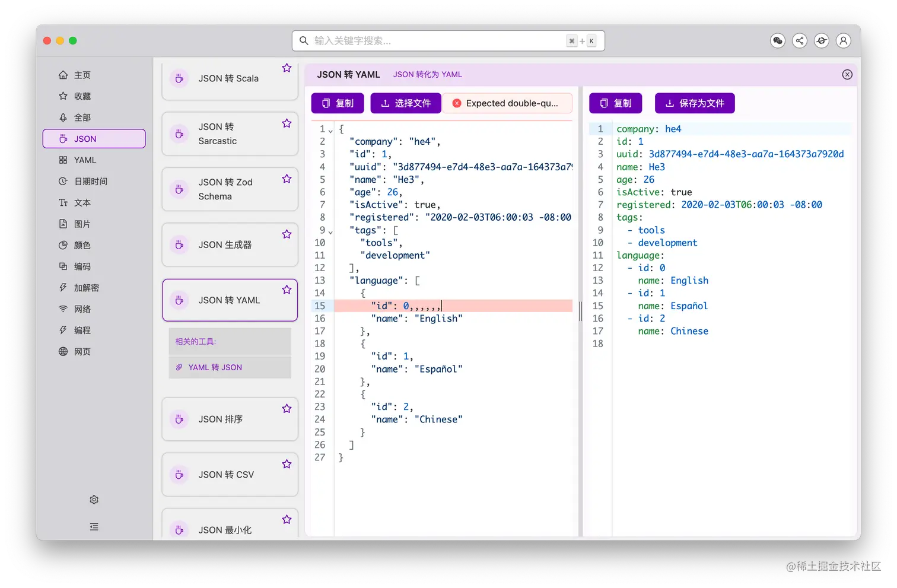This screenshot has height=588, width=897.
Task: Collapse the sidebar with the list icon
Action: 94,527
